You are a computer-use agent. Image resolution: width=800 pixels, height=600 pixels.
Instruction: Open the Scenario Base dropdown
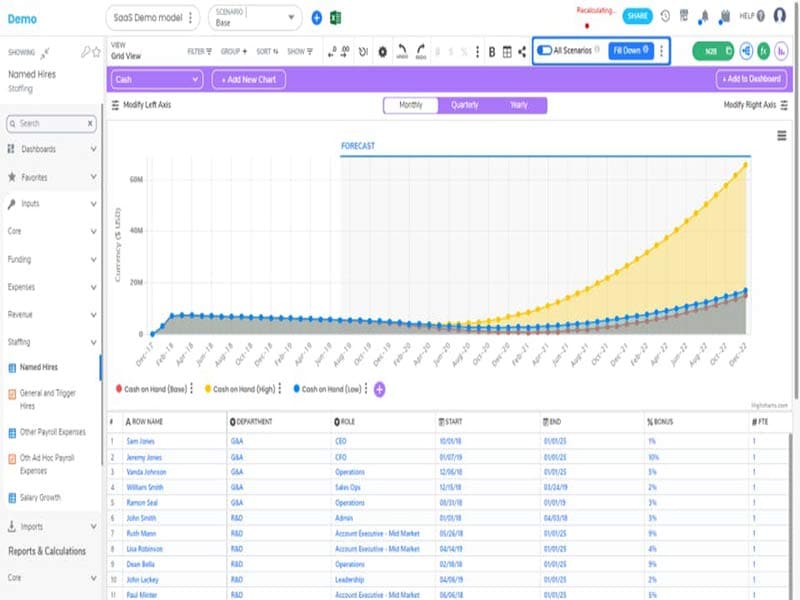(x=255, y=17)
